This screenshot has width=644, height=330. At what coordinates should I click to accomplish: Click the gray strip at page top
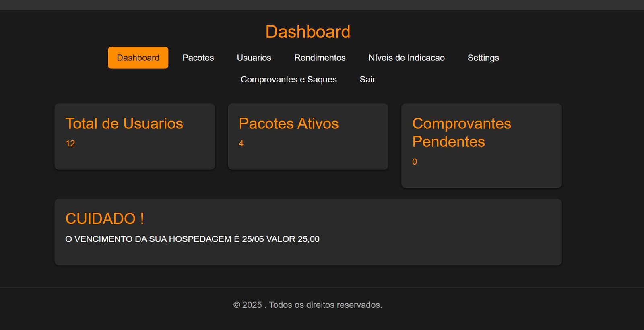322,5
